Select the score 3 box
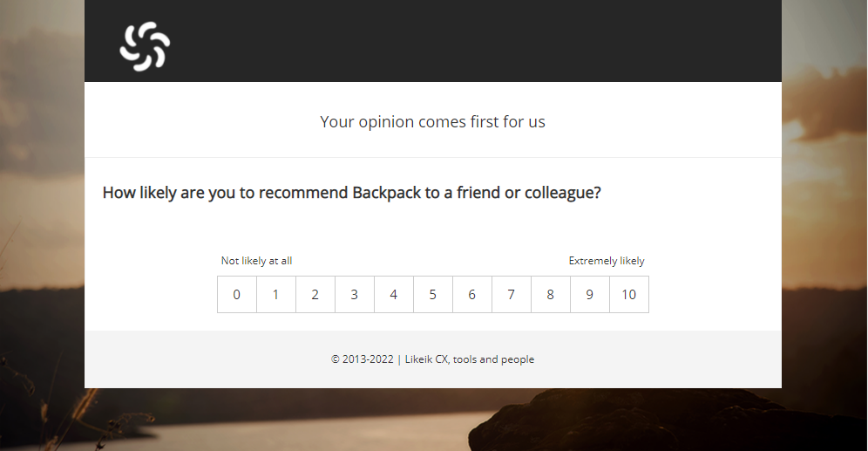 [355, 295]
